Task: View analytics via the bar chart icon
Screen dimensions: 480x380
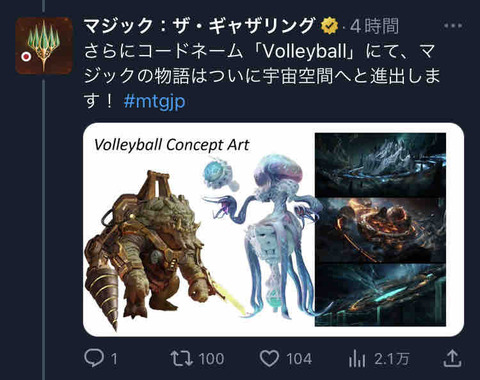Action: click(357, 358)
